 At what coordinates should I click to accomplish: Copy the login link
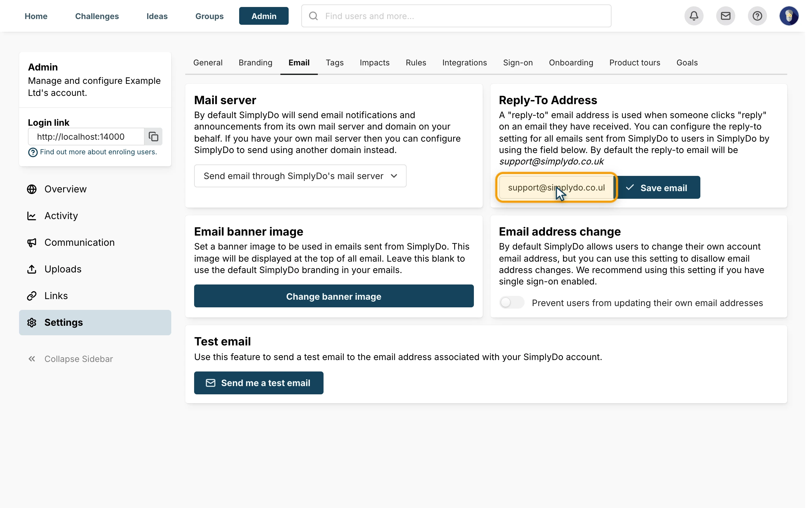point(153,137)
